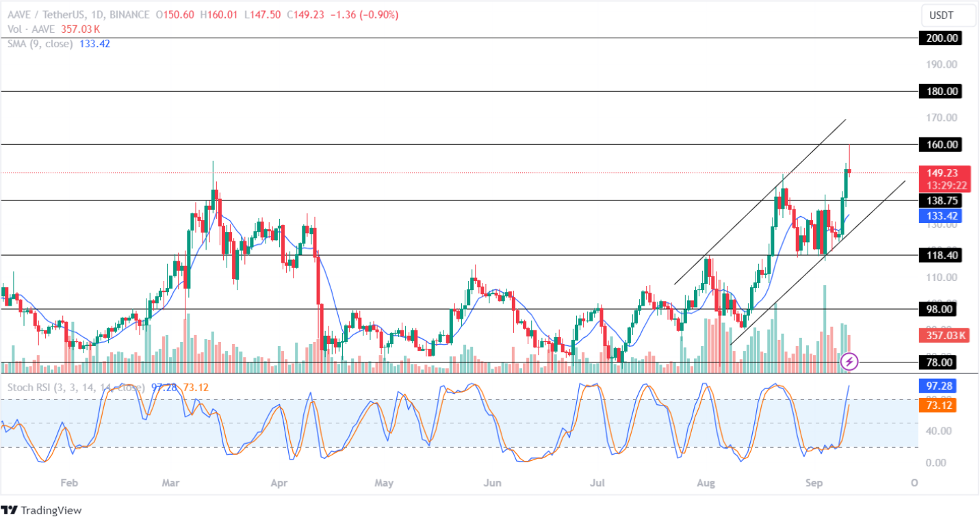
Task: Click the Apr label on time axis
Action: pos(278,483)
